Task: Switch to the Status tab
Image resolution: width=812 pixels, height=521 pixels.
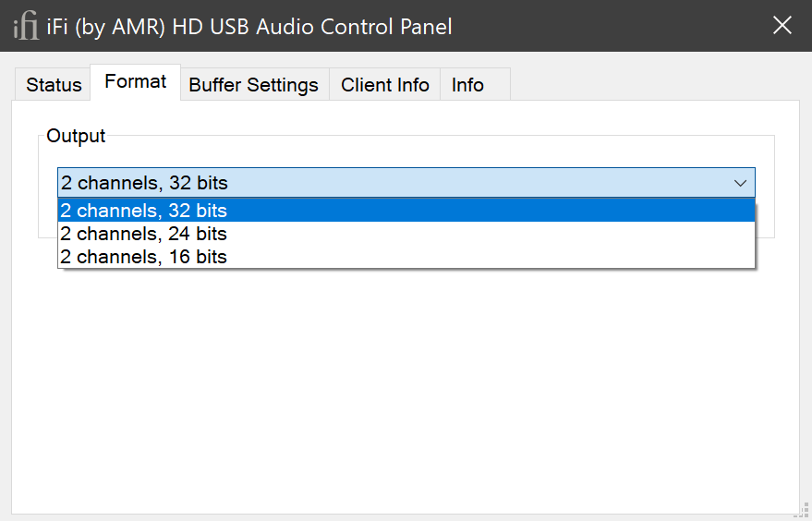Action: pos(54,85)
